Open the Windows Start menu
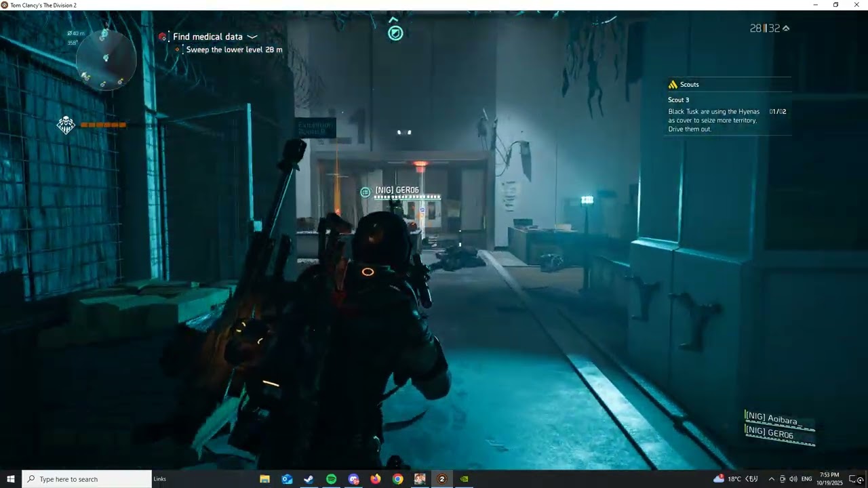 coord(11,479)
